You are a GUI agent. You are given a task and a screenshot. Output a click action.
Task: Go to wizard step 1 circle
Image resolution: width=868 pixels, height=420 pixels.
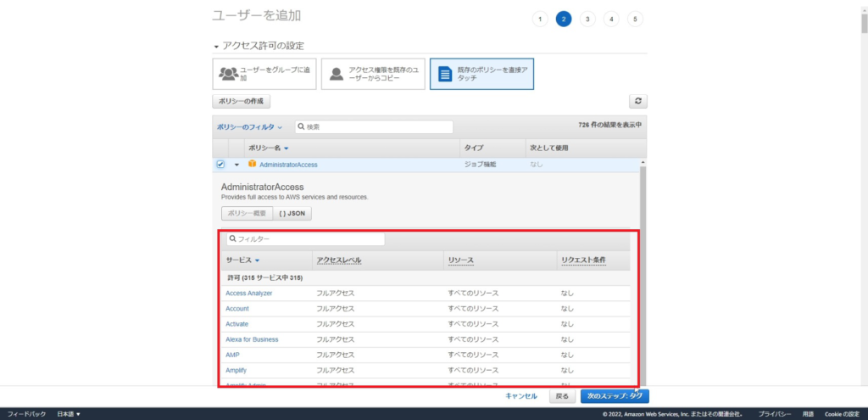click(x=539, y=19)
